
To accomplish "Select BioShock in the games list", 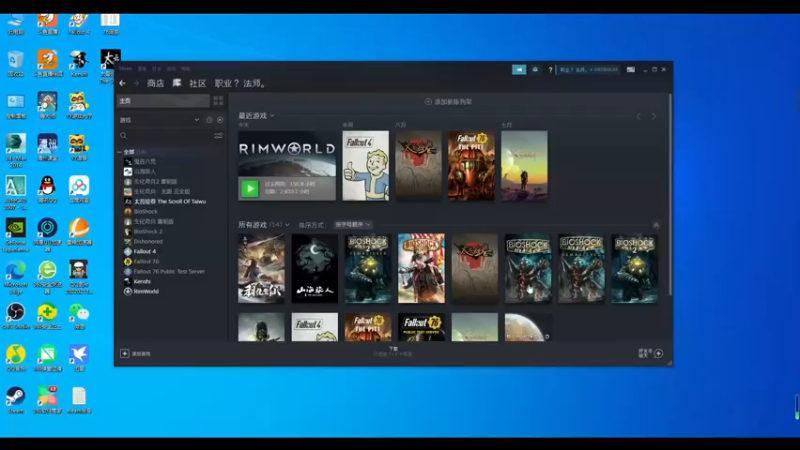I will click(x=145, y=211).
